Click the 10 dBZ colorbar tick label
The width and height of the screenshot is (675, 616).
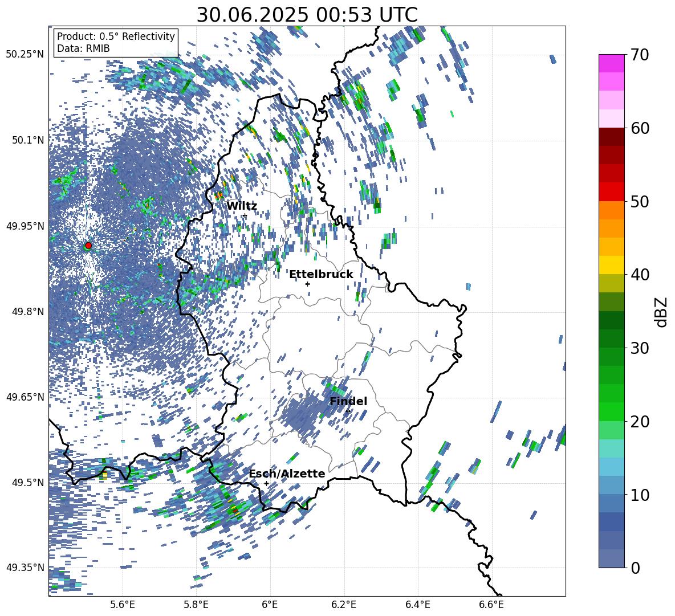click(640, 495)
